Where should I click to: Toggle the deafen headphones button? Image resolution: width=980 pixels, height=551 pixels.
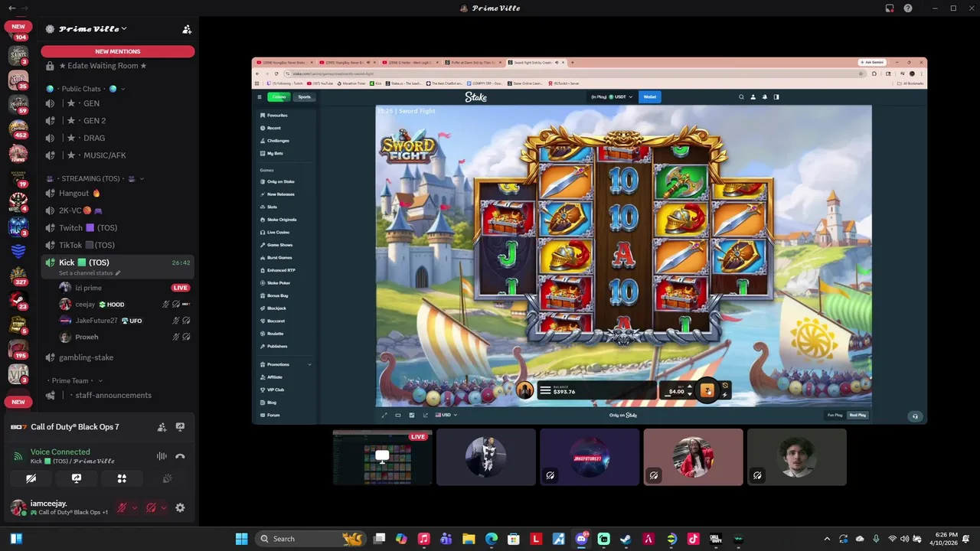click(x=151, y=507)
